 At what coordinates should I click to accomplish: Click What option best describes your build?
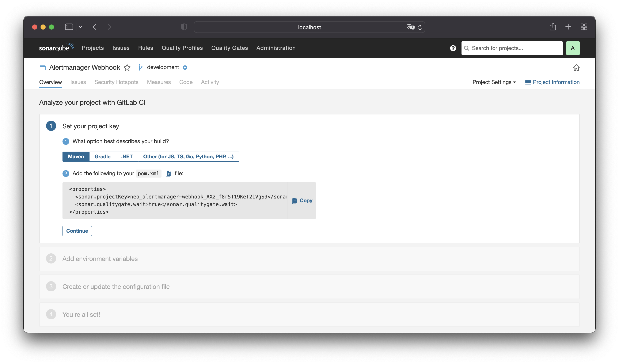pos(121,141)
